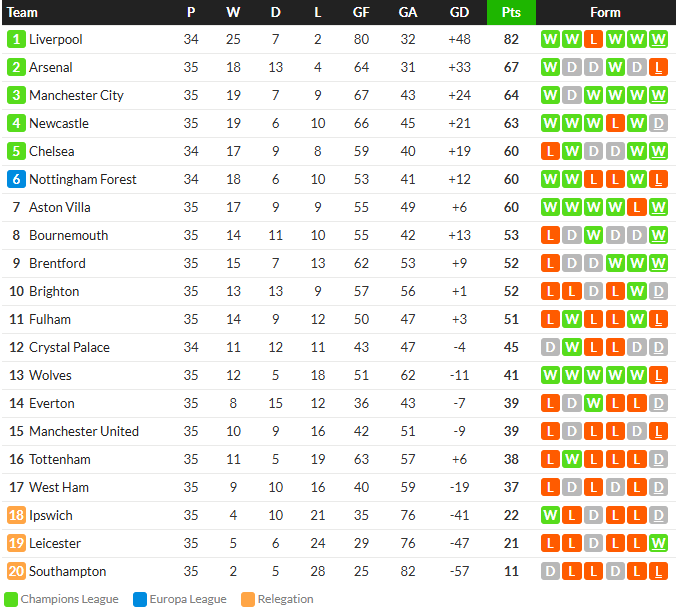This screenshot has width=678, height=615.
Task: Click Leicester's latest green W form badge
Action: (658, 543)
